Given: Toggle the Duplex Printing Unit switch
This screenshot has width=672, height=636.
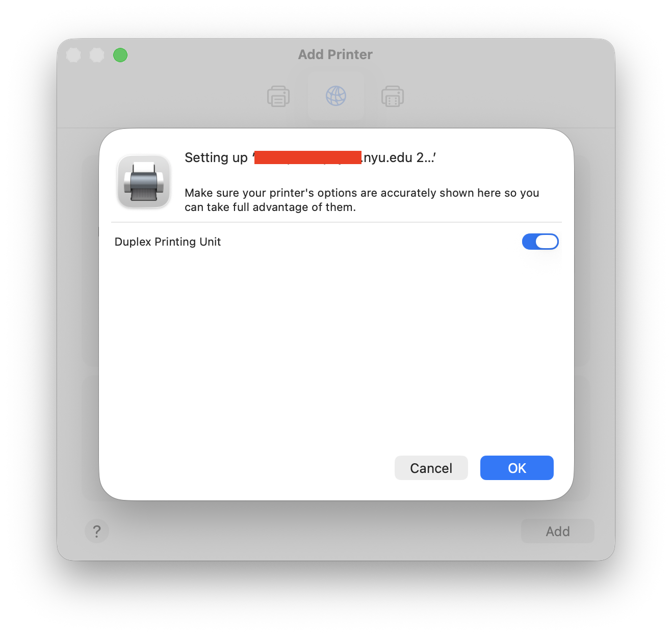Looking at the screenshot, I should [540, 242].
